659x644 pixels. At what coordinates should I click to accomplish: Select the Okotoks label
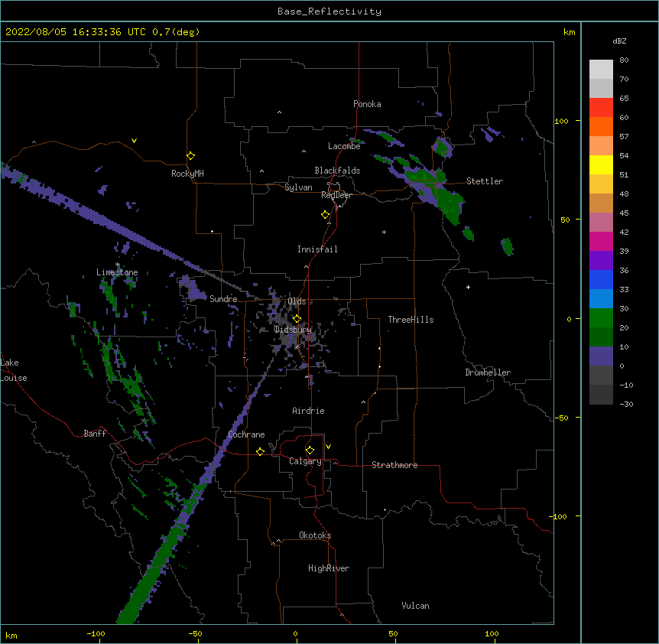[315, 535]
